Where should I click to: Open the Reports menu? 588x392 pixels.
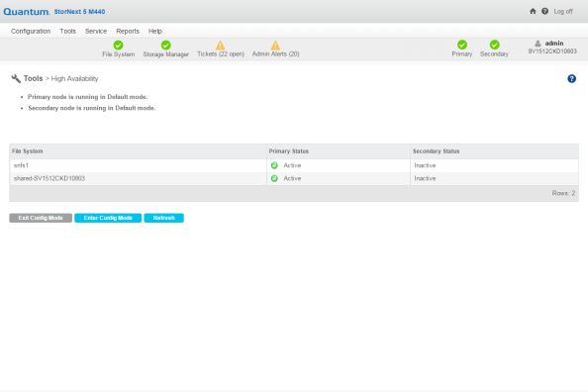128,31
